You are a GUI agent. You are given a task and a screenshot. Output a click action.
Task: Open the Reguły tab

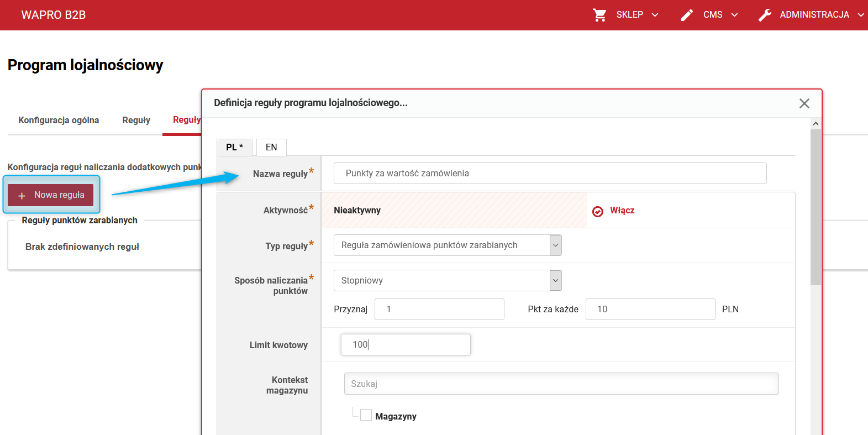tap(136, 120)
